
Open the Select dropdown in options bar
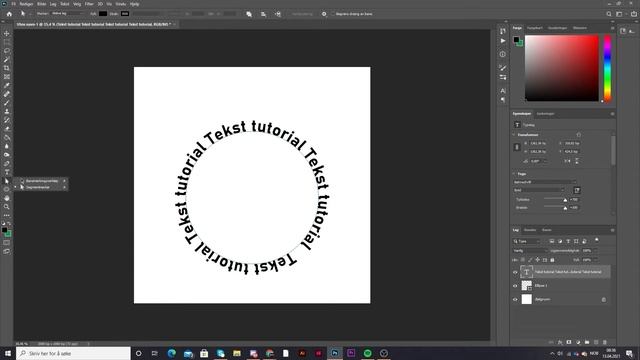click(x=67, y=13)
